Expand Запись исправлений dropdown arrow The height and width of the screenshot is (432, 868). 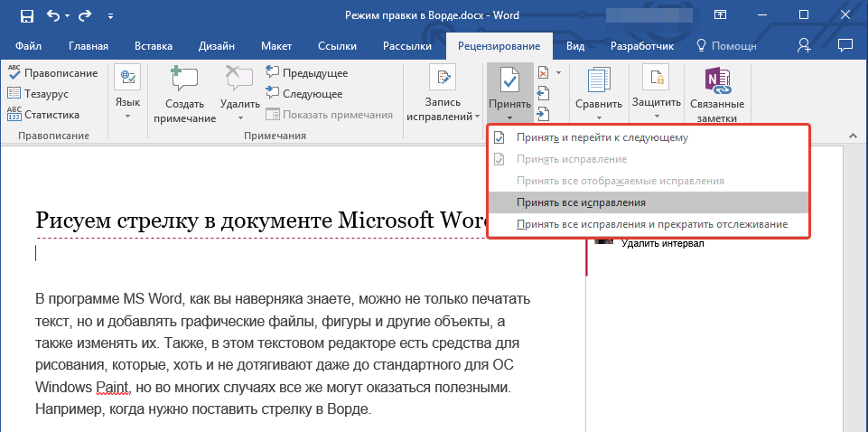477,117
